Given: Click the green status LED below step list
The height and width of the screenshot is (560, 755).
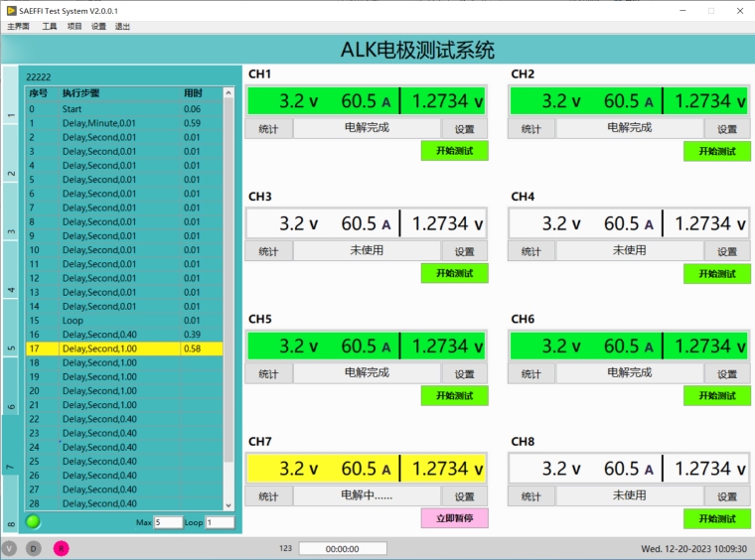Looking at the screenshot, I should point(33,521).
